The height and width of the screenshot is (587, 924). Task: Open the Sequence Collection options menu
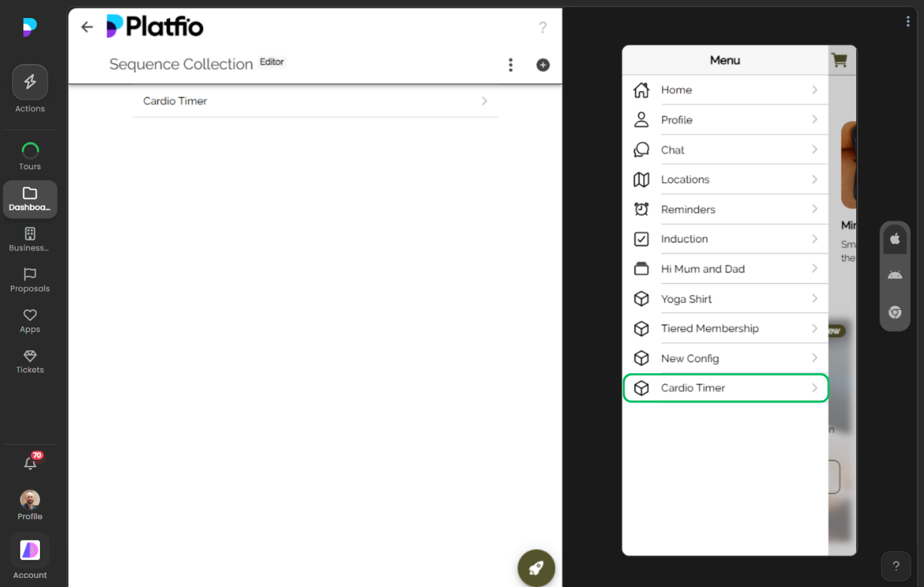tap(511, 65)
